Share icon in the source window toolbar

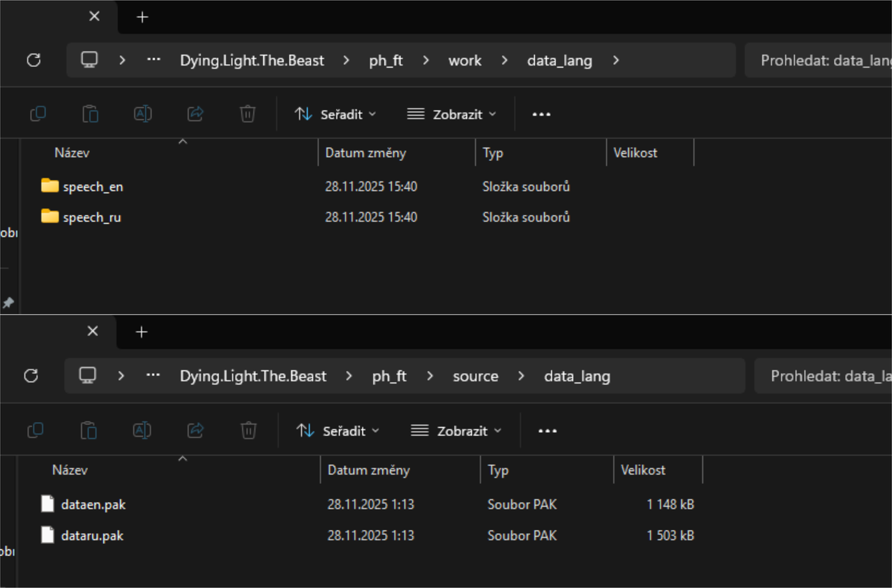coord(196,430)
